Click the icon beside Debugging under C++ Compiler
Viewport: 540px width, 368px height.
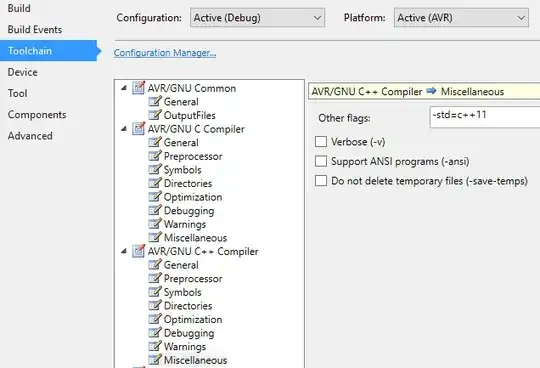pos(155,332)
